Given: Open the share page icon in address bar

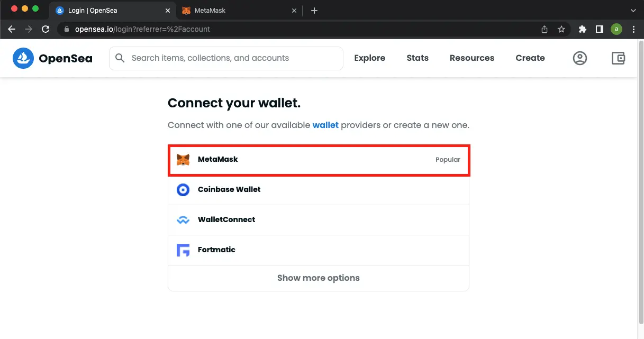Looking at the screenshot, I should (x=545, y=29).
